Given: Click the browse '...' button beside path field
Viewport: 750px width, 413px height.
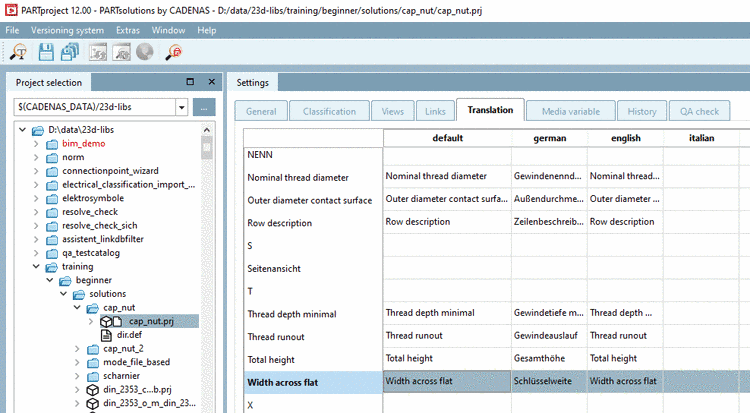Looking at the screenshot, I should pos(204,107).
